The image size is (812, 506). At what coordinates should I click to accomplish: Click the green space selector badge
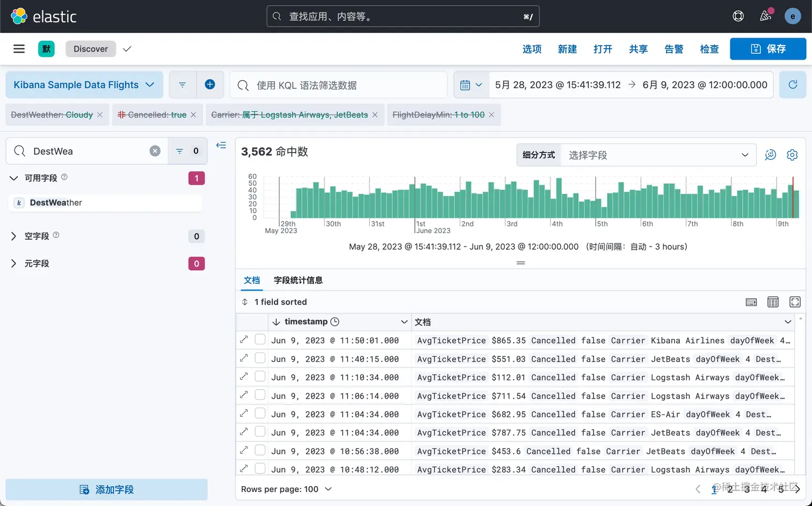(x=46, y=49)
